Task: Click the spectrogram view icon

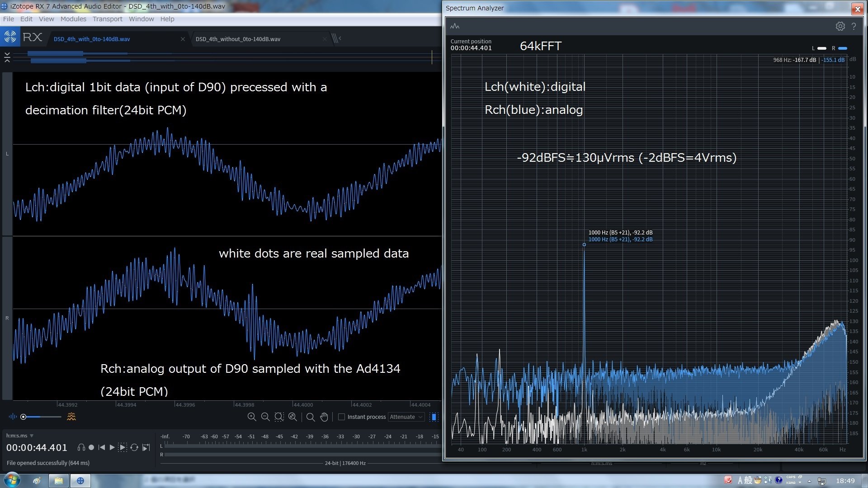Action: tap(71, 417)
